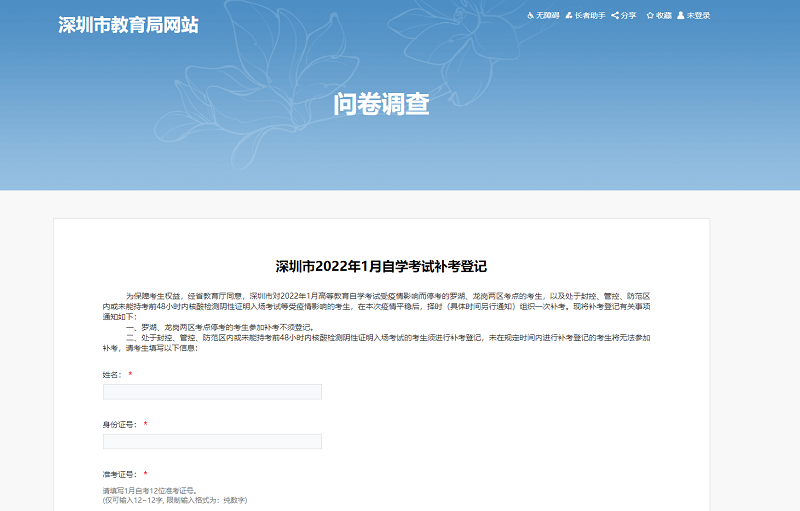Viewport: 800px width, 511px height.
Task: Open the 无障碍 accessibility mode link
Action: 545,16
